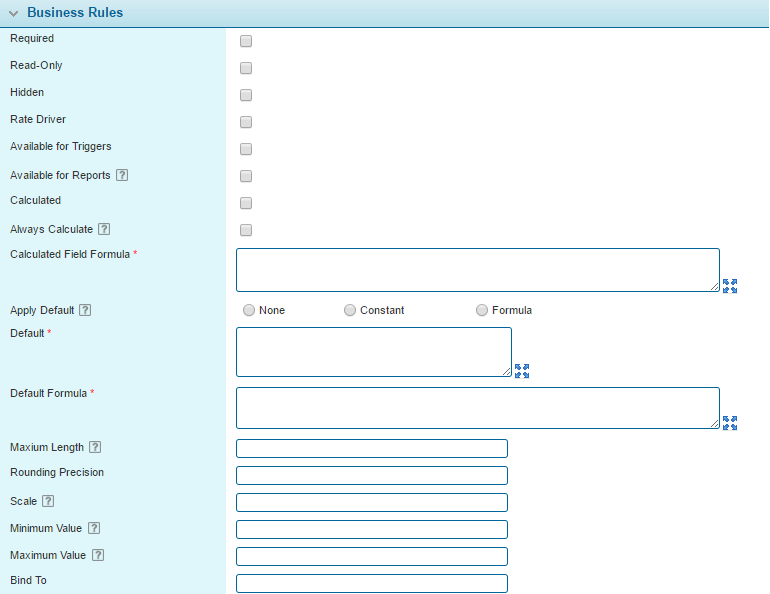Viewport: 770px width, 594px height.
Task: Expand the Default Formula editor icon
Action: pos(730,423)
